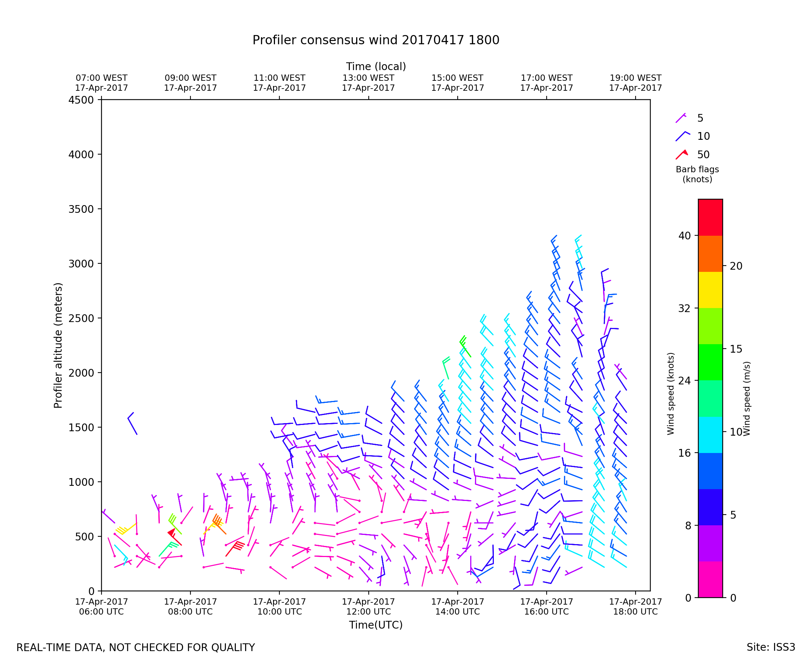Click the magenta bottom colorbar segment
The height and width of the screenshot is (664, 812).
click(x=710, y=579)
